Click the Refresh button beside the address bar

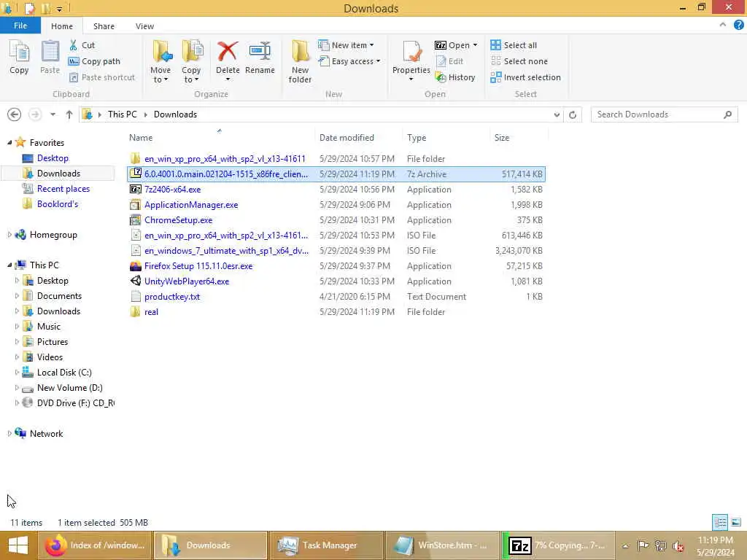click(x=573, y=114)
